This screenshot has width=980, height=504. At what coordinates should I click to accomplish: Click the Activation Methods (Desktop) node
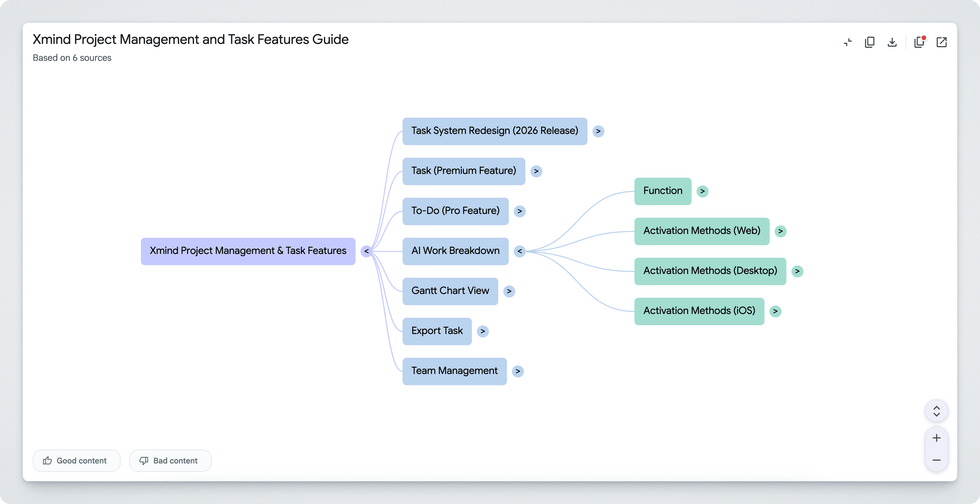710,271
